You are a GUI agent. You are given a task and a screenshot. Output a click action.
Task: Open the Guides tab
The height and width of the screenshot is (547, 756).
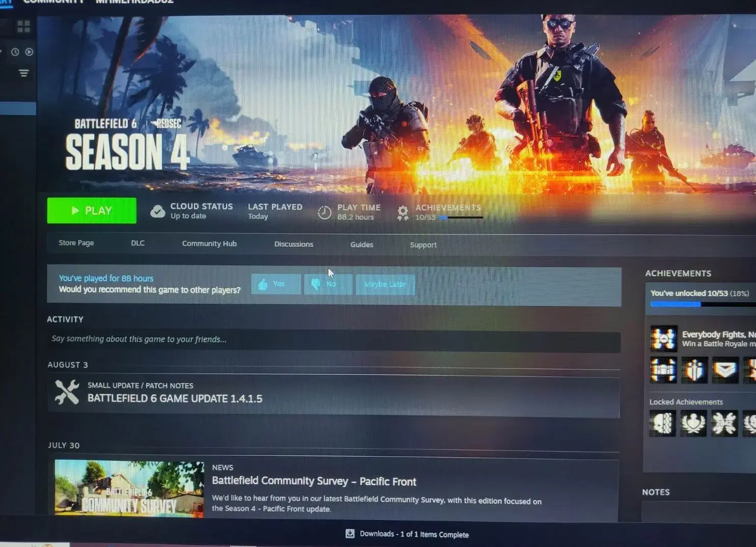(362, 245)
